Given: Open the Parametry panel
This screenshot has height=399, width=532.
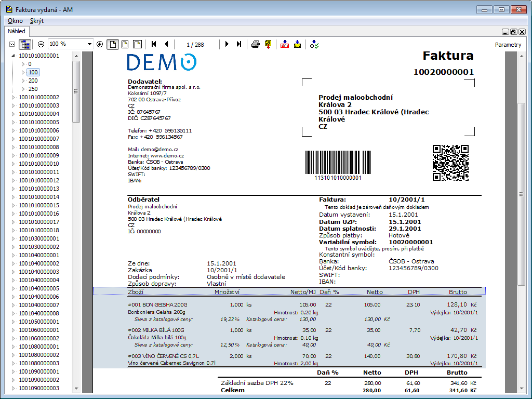Looking at the screenshot, I should 508,45.
